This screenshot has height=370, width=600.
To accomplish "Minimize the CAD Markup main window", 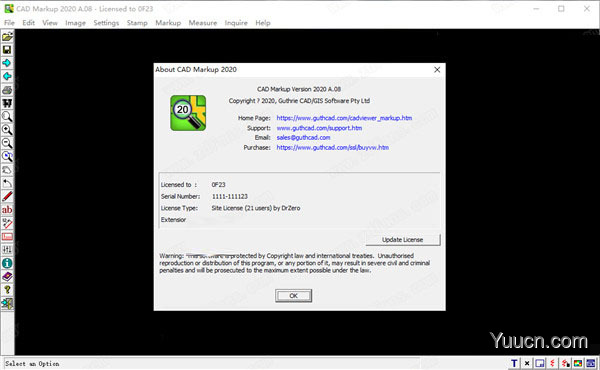I will pos(536,8).
